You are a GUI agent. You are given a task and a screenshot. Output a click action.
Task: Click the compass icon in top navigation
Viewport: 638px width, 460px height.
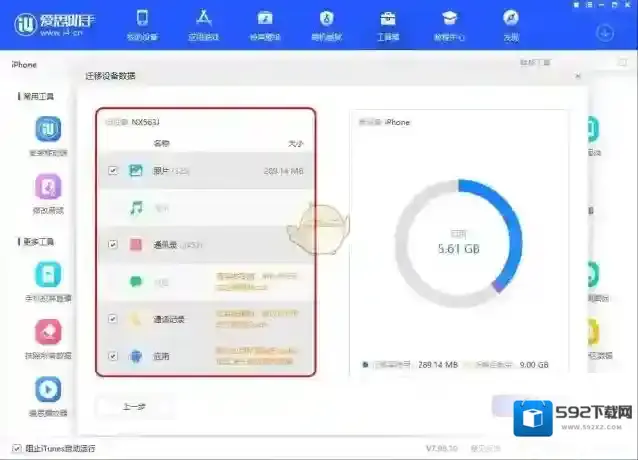[511, 24]
